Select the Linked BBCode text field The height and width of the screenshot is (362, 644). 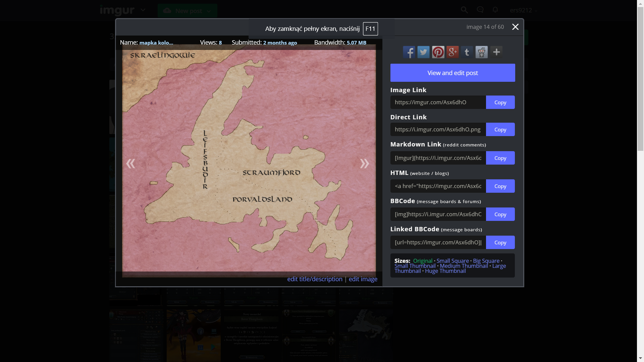point(438,242)
